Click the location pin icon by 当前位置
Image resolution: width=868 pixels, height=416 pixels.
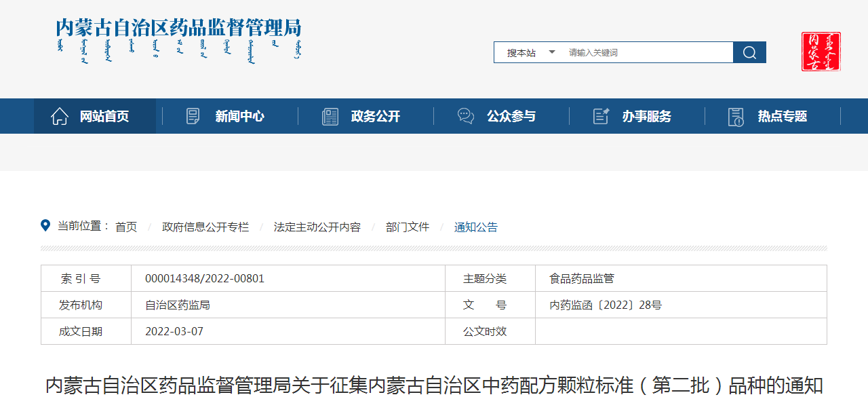[x=45, y=225]
